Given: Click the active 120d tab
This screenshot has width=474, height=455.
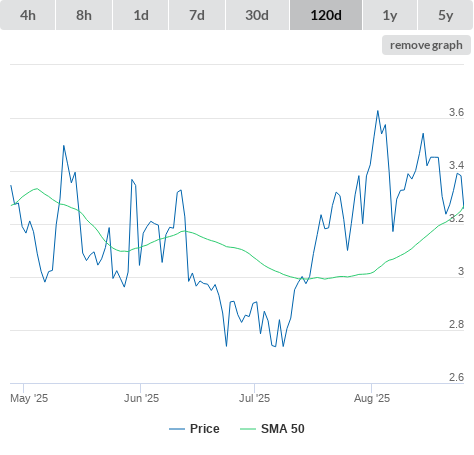Looking at the screenshot, I should click(x=326, y=15).
